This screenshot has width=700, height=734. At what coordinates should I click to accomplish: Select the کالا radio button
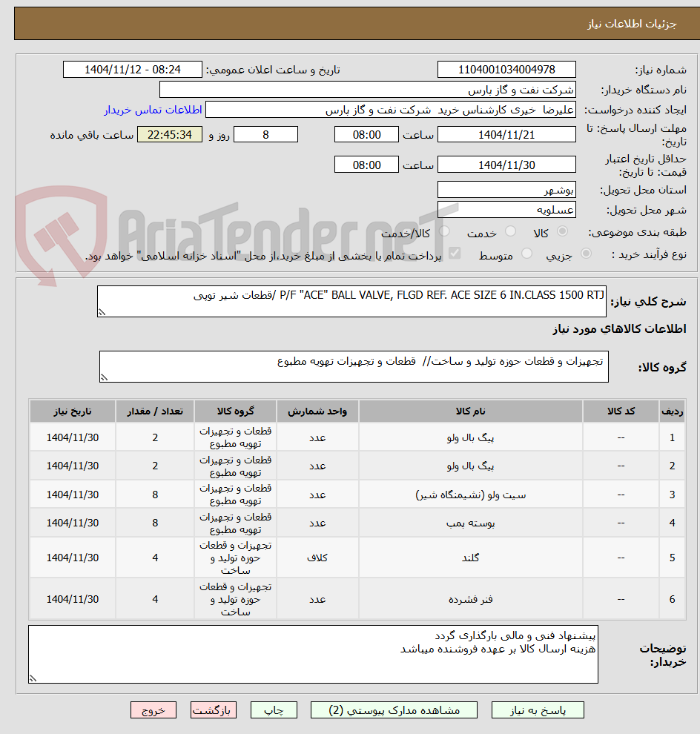(562, 231)
